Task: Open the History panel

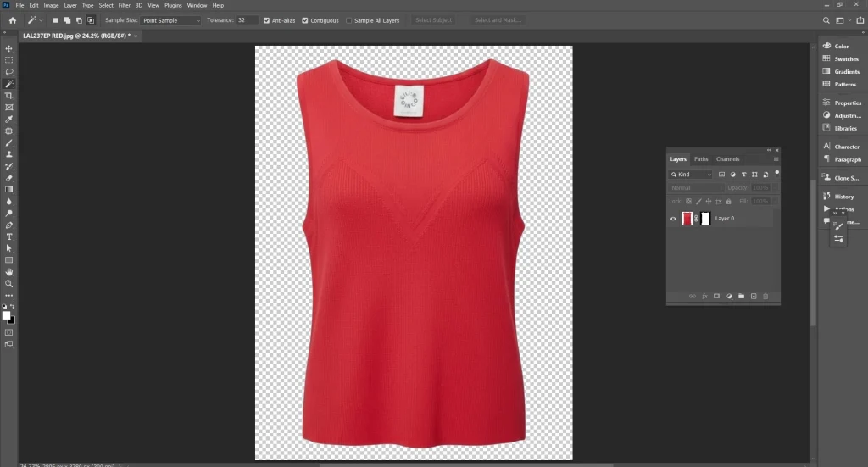Action: click(843, 197)
